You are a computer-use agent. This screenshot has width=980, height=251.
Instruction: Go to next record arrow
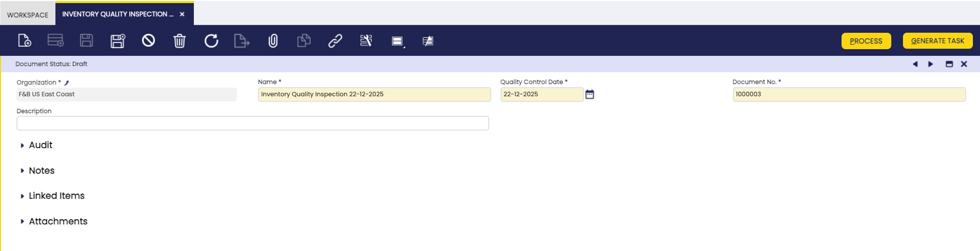click(x=930, y=64)
